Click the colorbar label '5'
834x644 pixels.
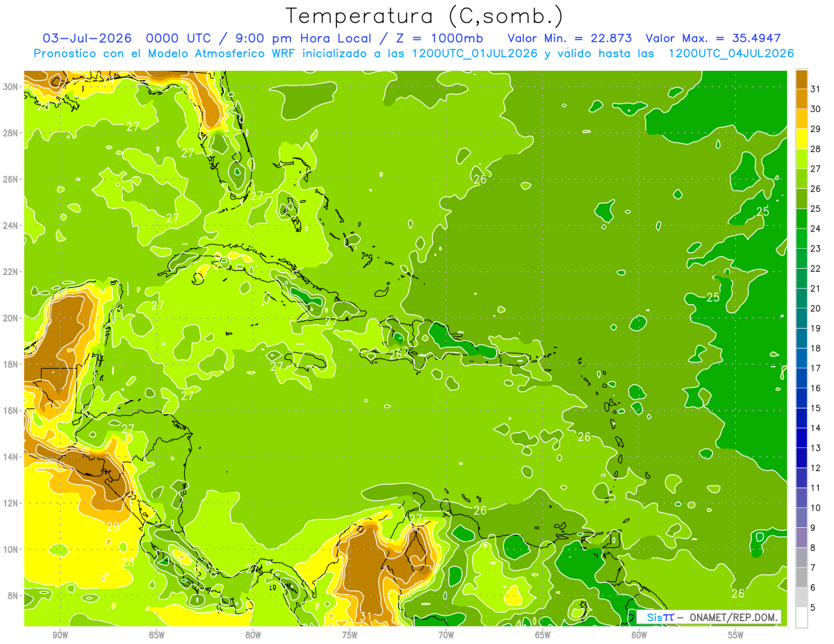[x=813, y=608]
